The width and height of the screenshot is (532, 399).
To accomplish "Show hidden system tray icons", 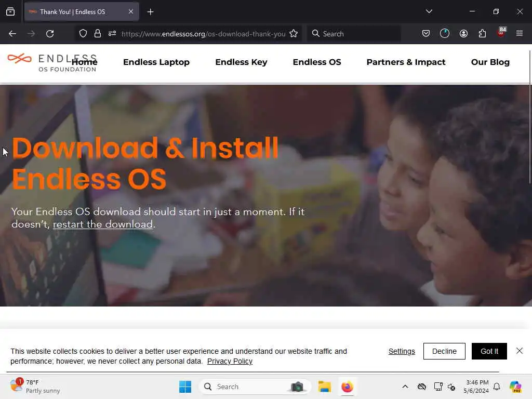I will 405,387.
